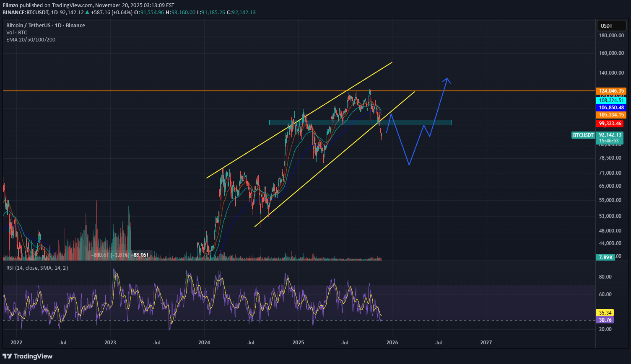
Task: Click the green 7.89K volume label
Action: [x=605, y=257]
